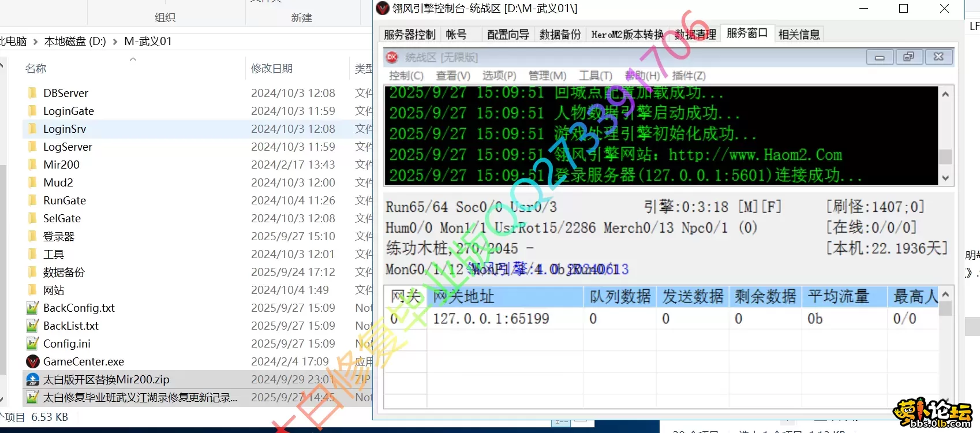This screenshot has width=980, height=433.
Task: Sort files by 修改日期 column header
Action: (272, 69)
